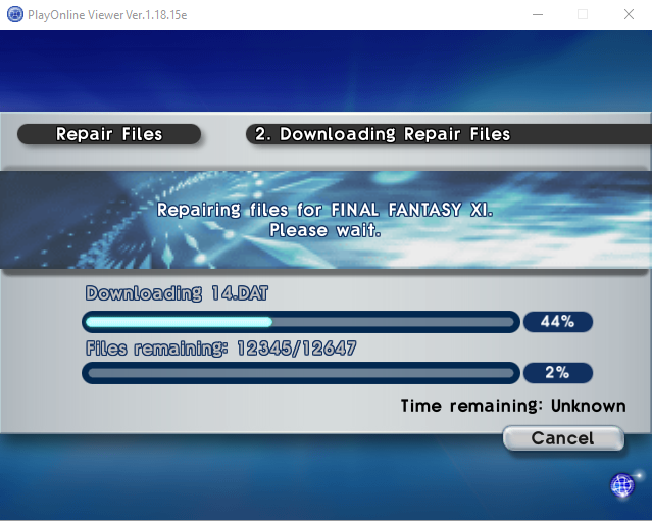Click the PlayOnline globe icon in title bar
652x521 pixels.
coord(15,15)
